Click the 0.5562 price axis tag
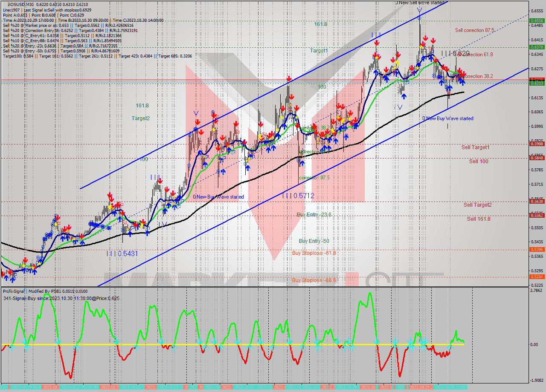Screen dimensions: 546x392 tap(536, 215)
